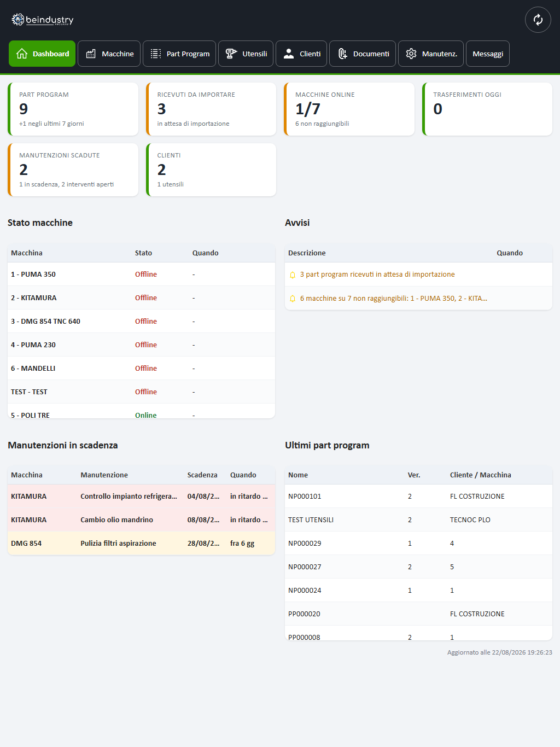
Task: Open part program NP000029
Action: (x=418, y=544)
